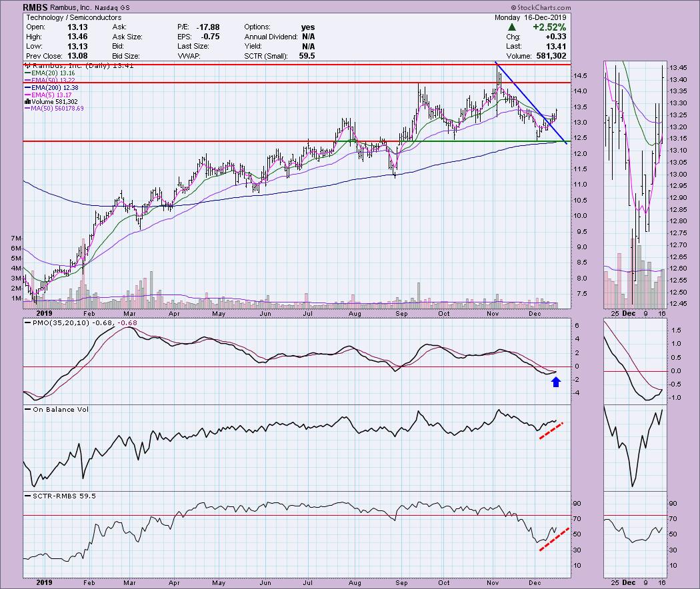Click the Annual Dividend N/A value
The height and width of the screenshot is (589, 700).
pos(308,37)
